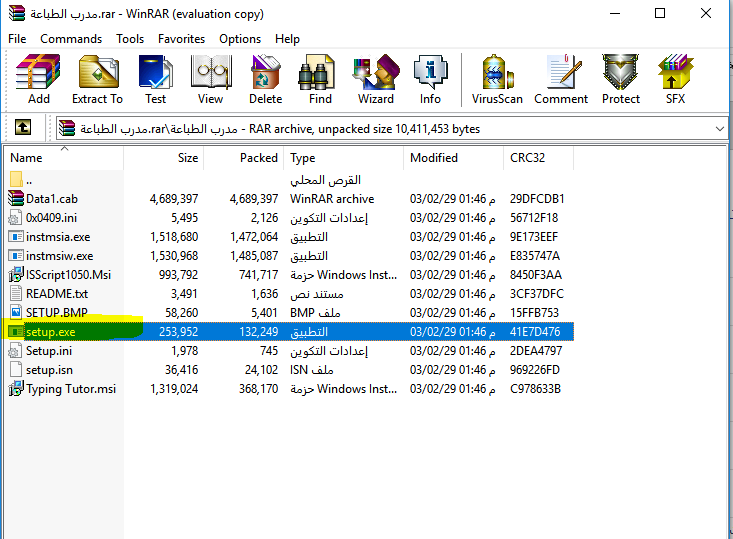Minimize the WinRAR window
Image resolution: width=733 pixels, height=539 pixels.
(x=615, y=13)
